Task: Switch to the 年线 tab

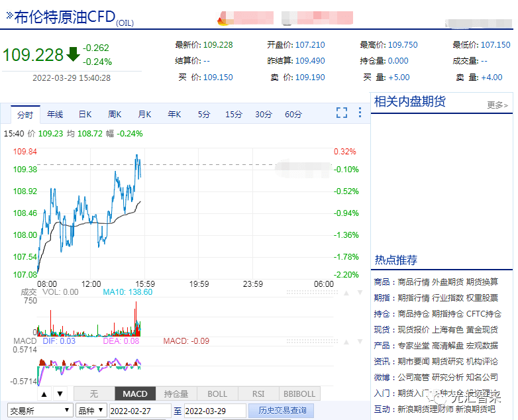Action: [55, 115]
